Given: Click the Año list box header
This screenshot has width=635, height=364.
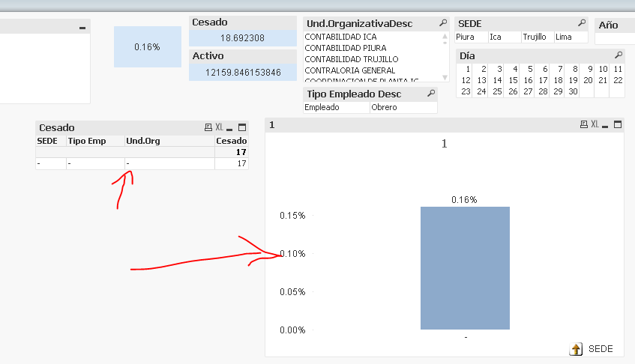Looking at the screenshot, I should (x=614, y=25).
